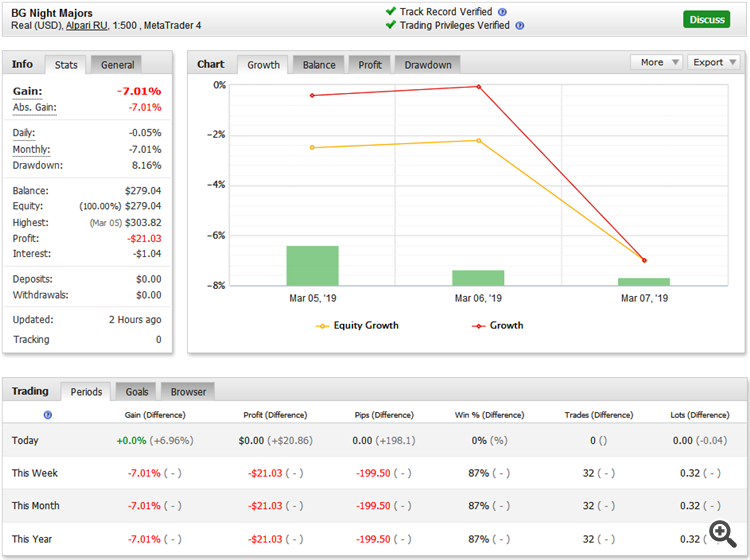Click the Equity Growth data point on Mar 05
This screenshot has height=560, width=750.
[x=312, y=147]
